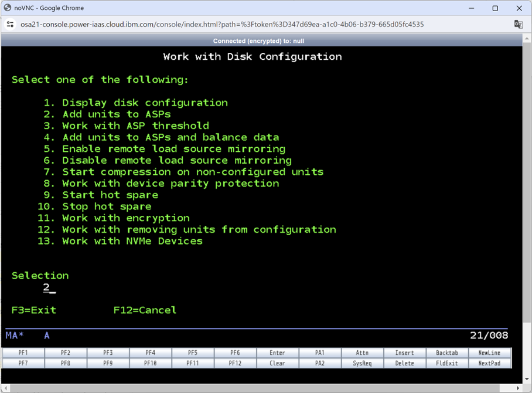Click the PA2 keypad button
This screenshot has width=532, height=393.
pyautogui.click(x=320, y=363)
